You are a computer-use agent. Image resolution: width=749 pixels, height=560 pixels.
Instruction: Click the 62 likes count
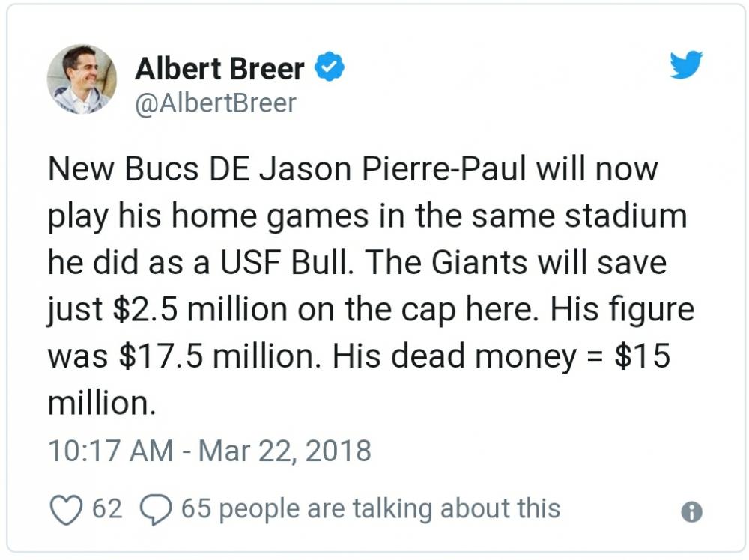coord(107,508)
